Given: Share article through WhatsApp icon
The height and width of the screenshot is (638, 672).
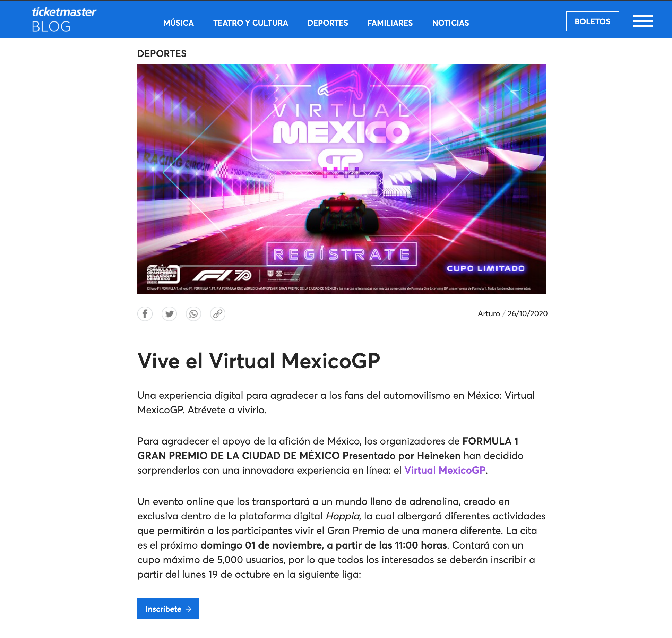Looking at the screenshot, I should [x=193, y=314].
